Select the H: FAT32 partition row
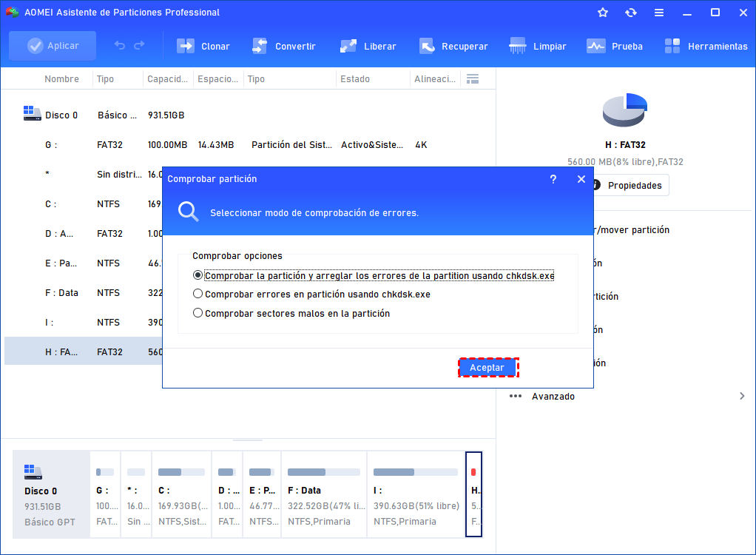Image resolution: width=756 pixels, height=555 pixels. tap(83, 352)
